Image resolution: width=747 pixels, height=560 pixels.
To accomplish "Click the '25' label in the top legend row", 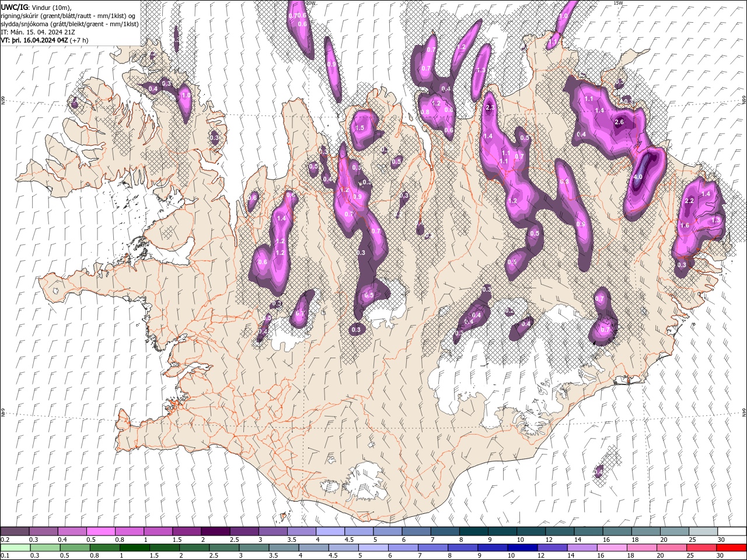I will pyautogui.click(x=693, y=540).
